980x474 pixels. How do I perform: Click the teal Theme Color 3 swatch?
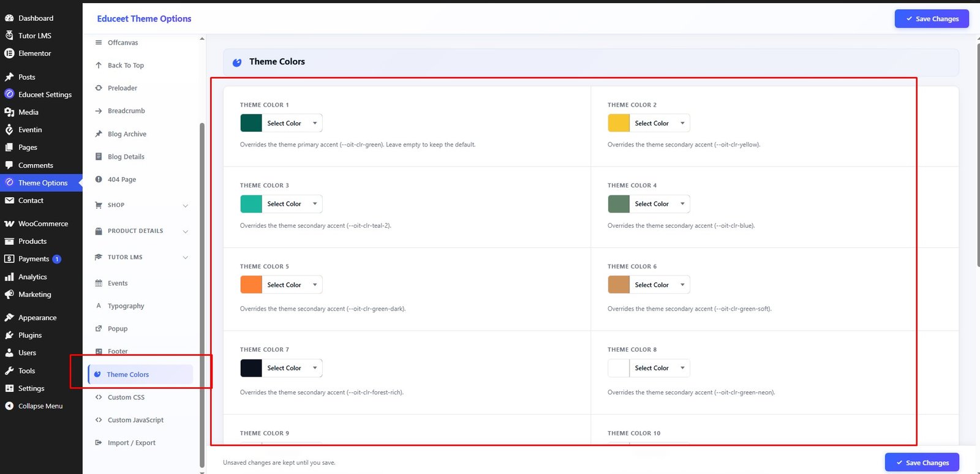[x=251, y=204]
